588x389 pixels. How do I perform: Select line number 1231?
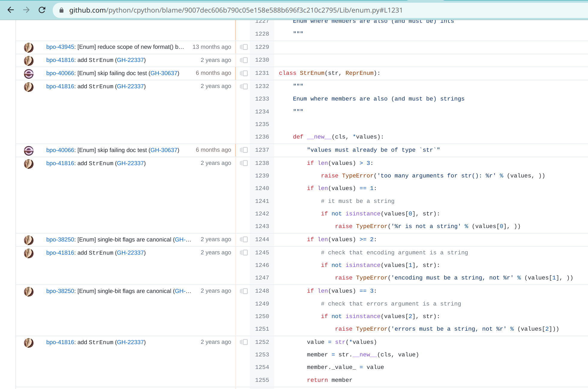(262, 73)
